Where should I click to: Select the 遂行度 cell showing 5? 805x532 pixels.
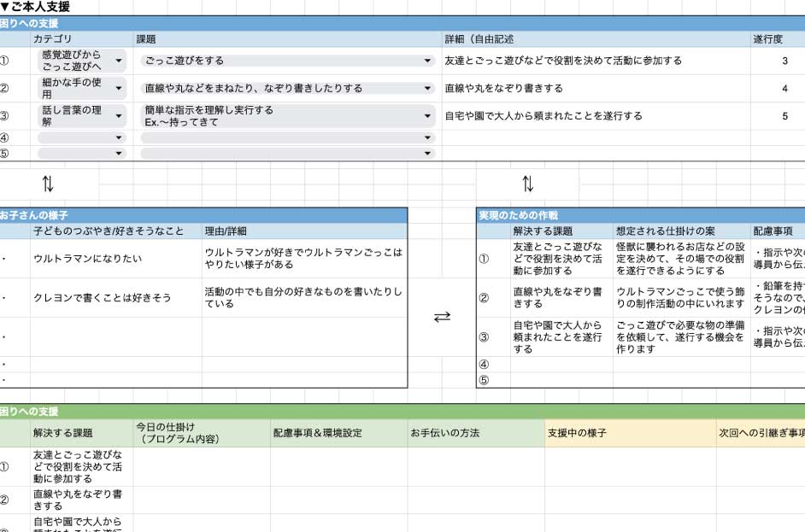784,116
